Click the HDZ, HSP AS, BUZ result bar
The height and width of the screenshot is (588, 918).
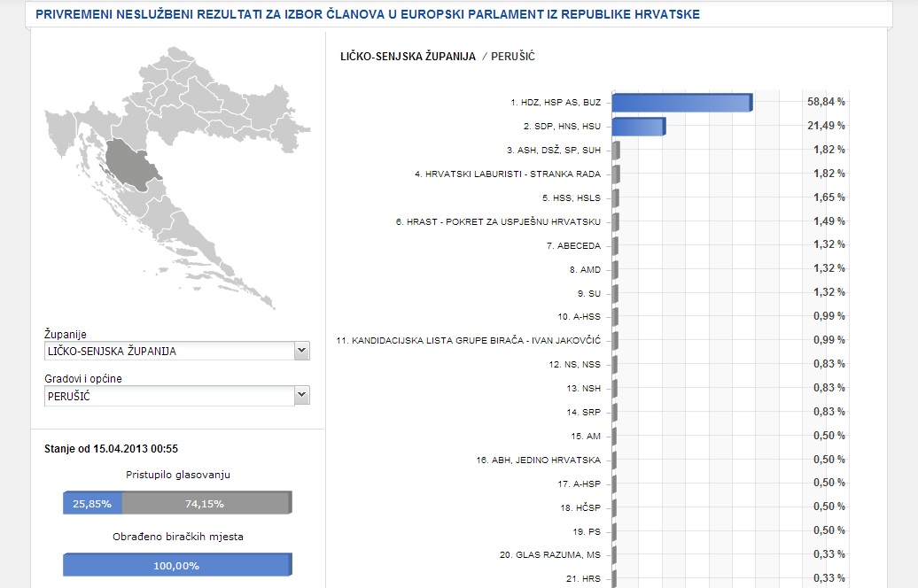(682, 103)
